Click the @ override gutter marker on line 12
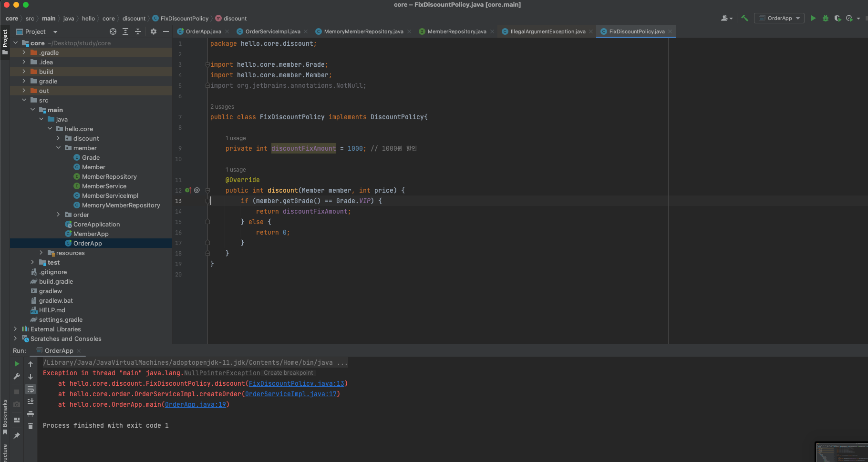The width and height of the screenshot is (868, 462). tap(197, 190)
